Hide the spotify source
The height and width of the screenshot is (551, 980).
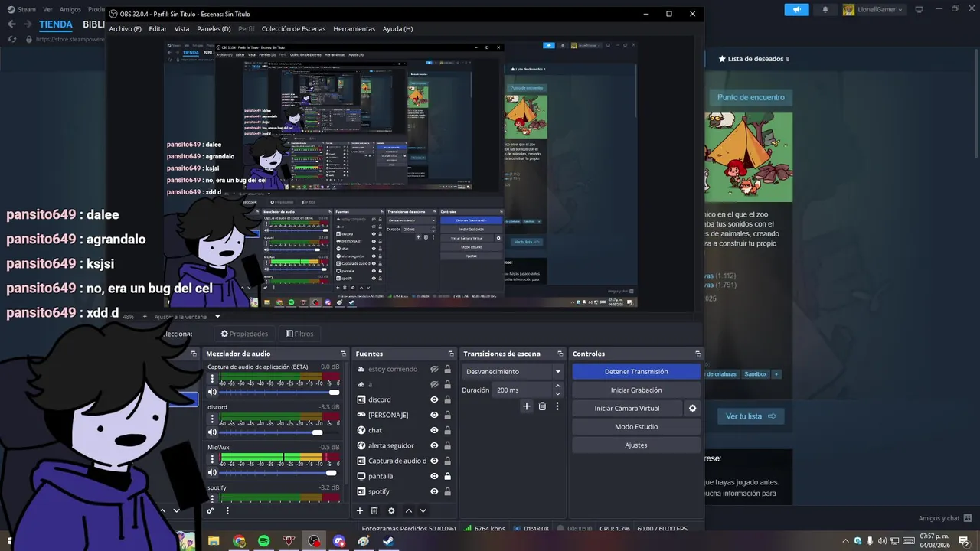434,491
